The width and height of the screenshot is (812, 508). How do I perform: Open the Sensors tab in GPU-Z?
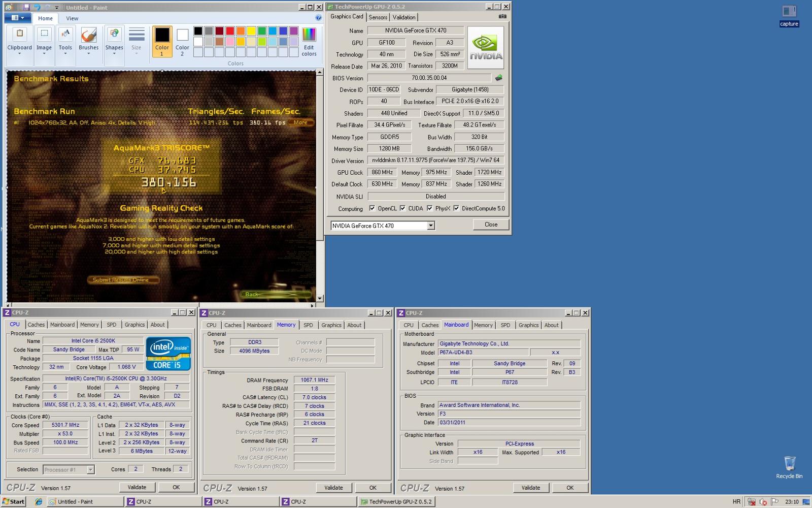point(378,17)
